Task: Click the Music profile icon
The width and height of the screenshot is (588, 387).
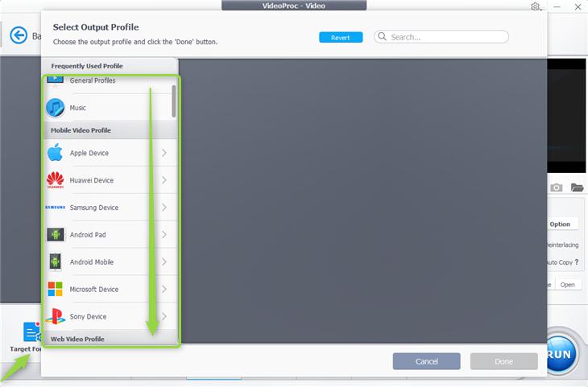Action: click(x=55, y=108)
